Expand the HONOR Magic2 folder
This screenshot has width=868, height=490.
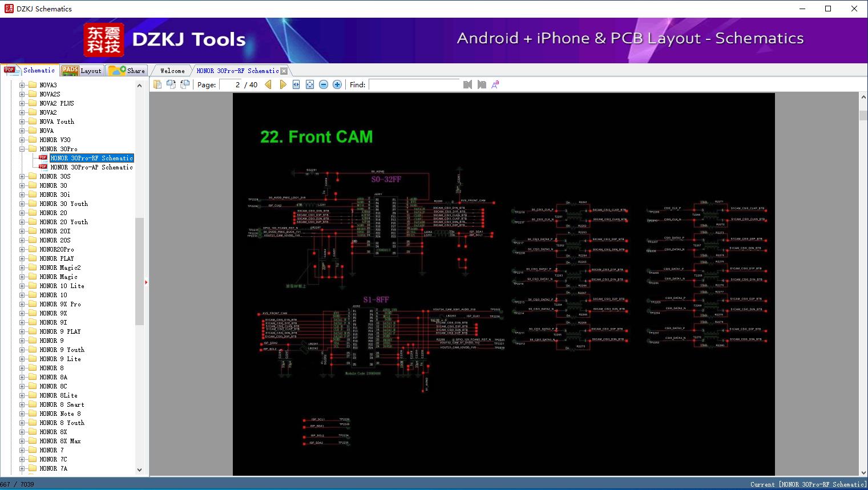pyautogui.click(x=22, y=268)
